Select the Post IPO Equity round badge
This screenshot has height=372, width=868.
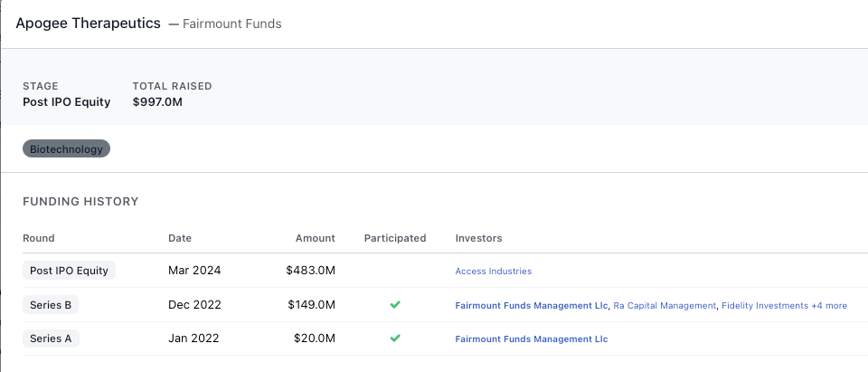click(x=70, y=270)
